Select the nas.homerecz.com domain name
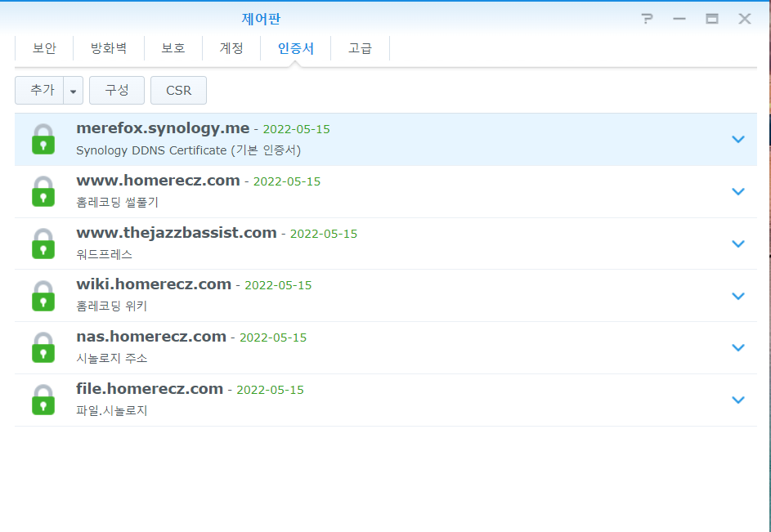This screenshot has height=532, width=771. (x=151, y=337)
